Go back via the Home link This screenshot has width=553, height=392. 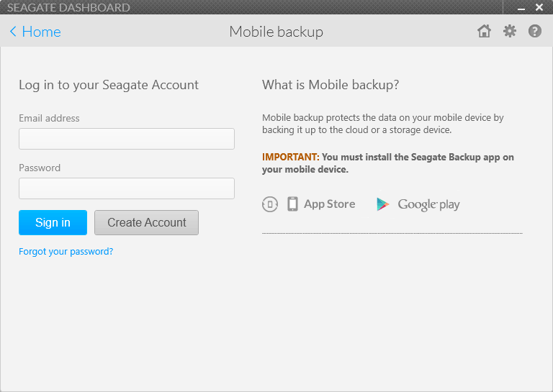pyautogui.click(x=41, y=32)
